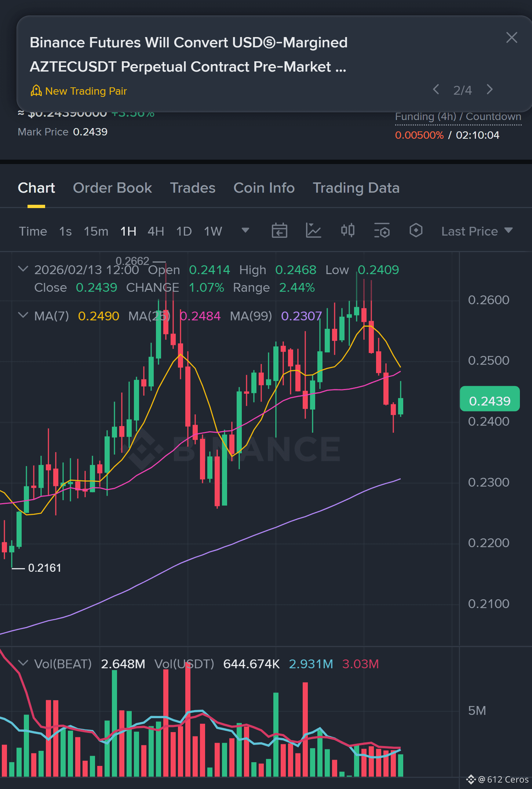Open the Last Price dropdown

coord(477,231)
